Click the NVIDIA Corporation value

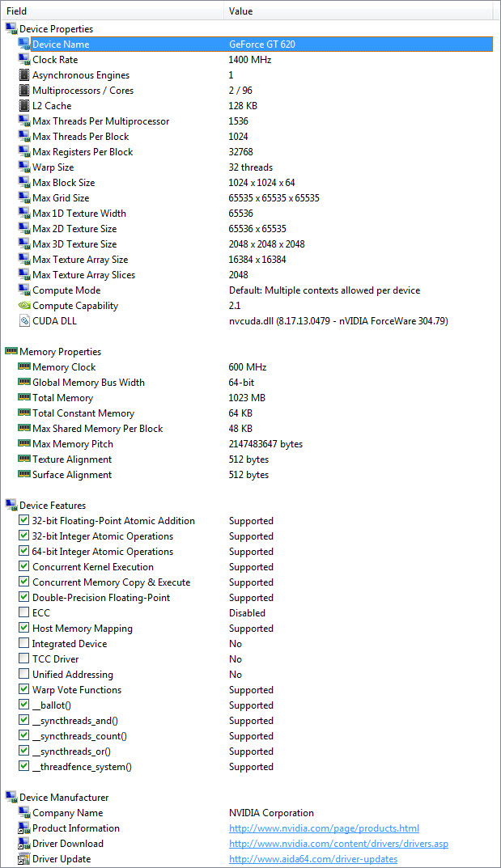click(x=271, y=813)
